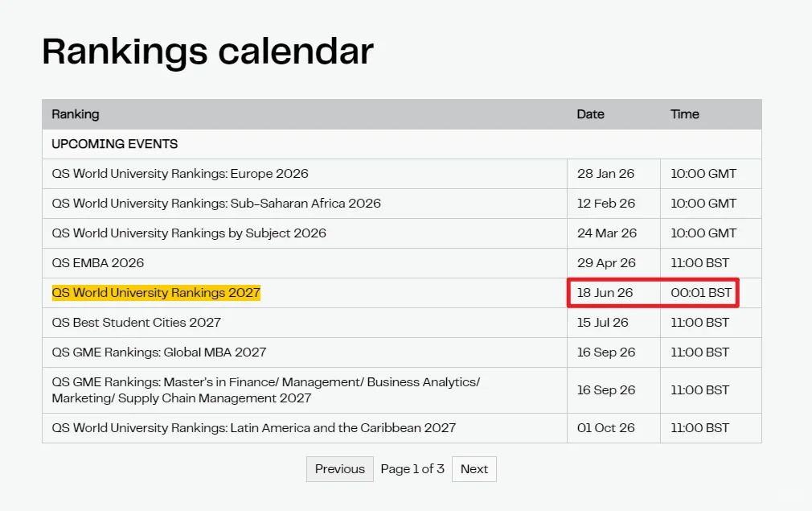Open QS World University Rankings: Europe 2026
This screenshot has width=812, height=511.
pyautogui.click(x=180, y=174)
